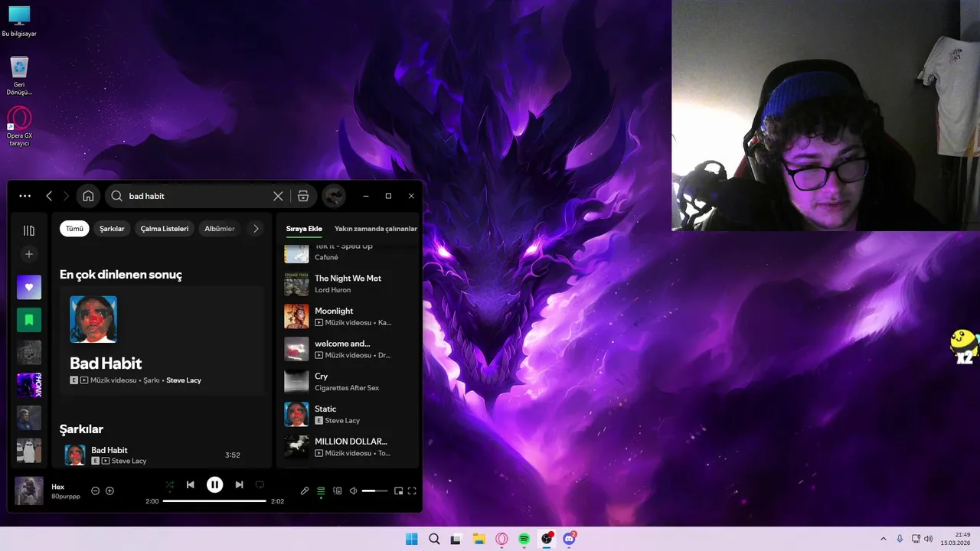
Task: Select Cry by Cigarettes After Sex
Action: (x=348, y=382)
